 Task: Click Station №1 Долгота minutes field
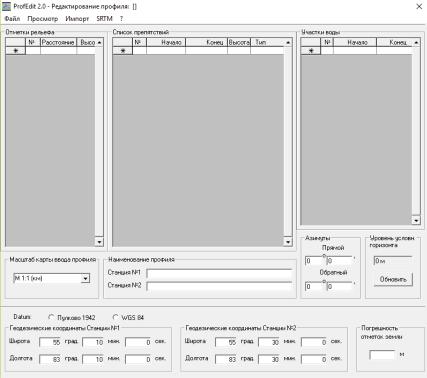(x=93, y=359)
